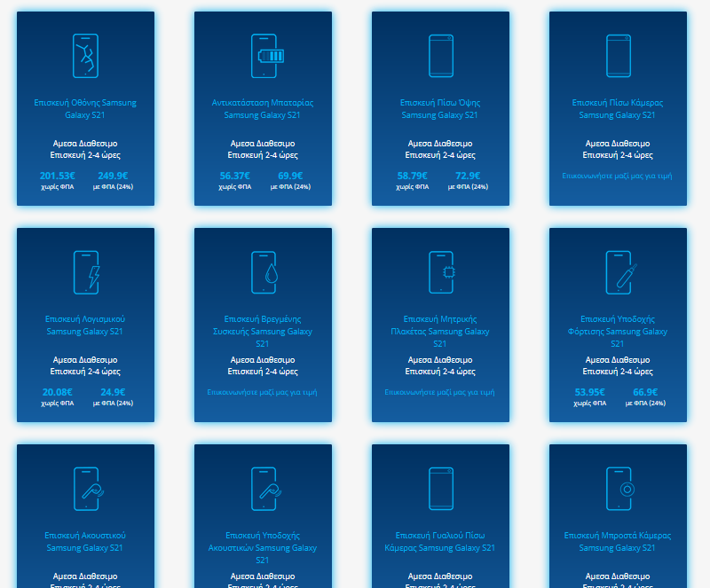
Task: Click the motherboard chip phone icon
Action: pyautogui.click(x=441, y=272)
